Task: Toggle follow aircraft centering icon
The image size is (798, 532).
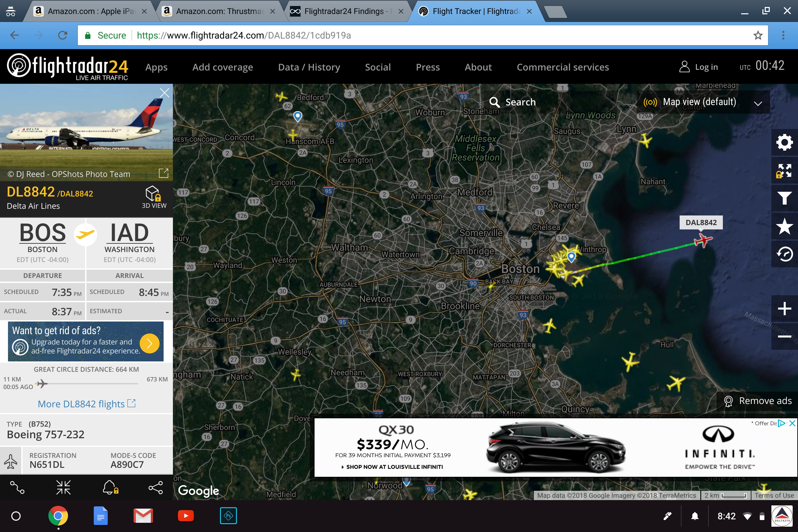Action: pyautogui.click(x=64, y=487)
